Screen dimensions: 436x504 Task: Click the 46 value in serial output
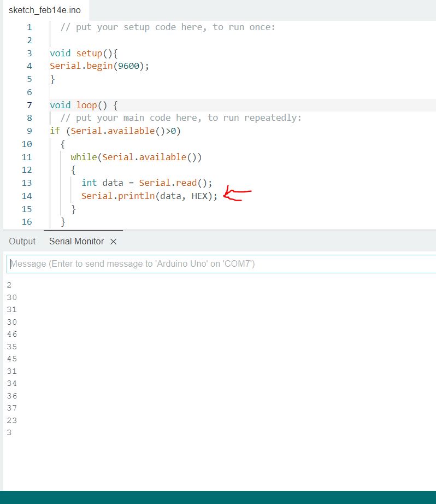12,334
